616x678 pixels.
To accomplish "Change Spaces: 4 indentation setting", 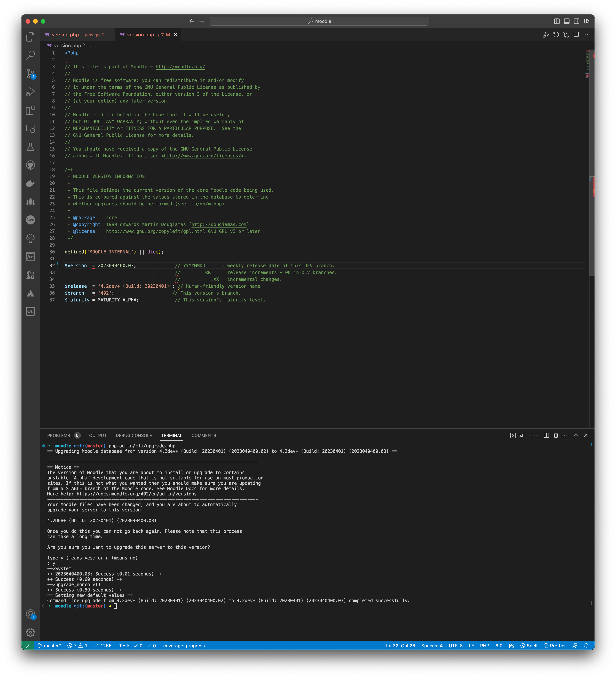I will [432, 646].
